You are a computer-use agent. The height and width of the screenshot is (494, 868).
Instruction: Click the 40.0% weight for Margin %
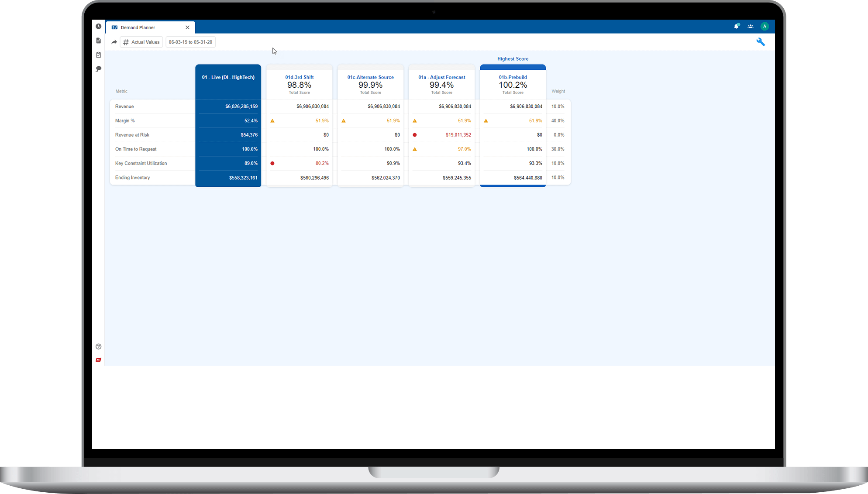(558, 121)
